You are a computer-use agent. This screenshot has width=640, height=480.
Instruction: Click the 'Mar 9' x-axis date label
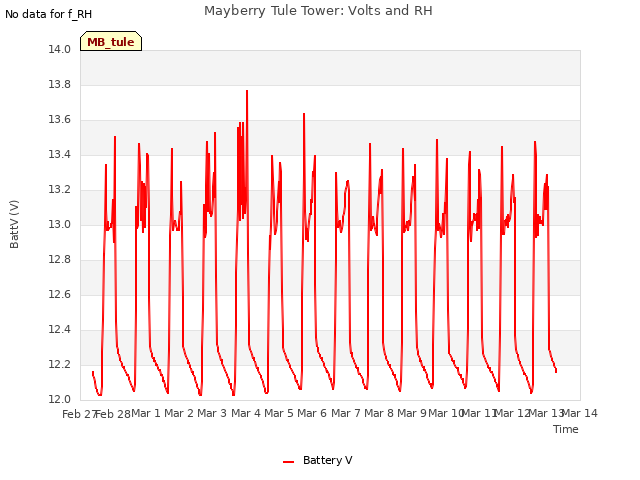(412, 413)
